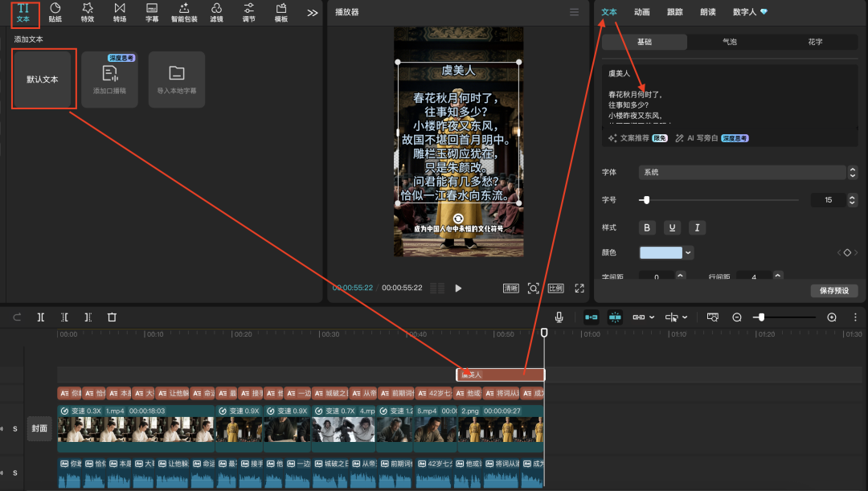Viewport: 868px width, 491px height.
Task: Click the timeline zoom-out magnifier icon
Action: click(737, 317)
